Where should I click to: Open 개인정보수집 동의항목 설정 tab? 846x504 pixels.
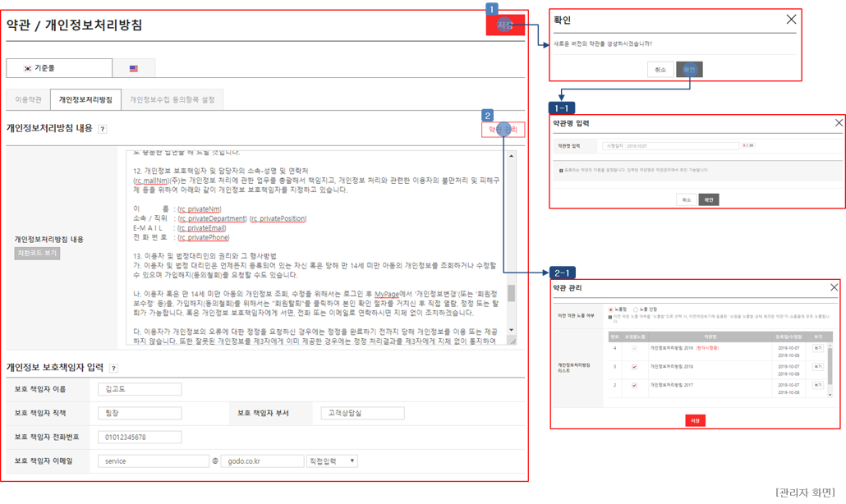(172, 99)
